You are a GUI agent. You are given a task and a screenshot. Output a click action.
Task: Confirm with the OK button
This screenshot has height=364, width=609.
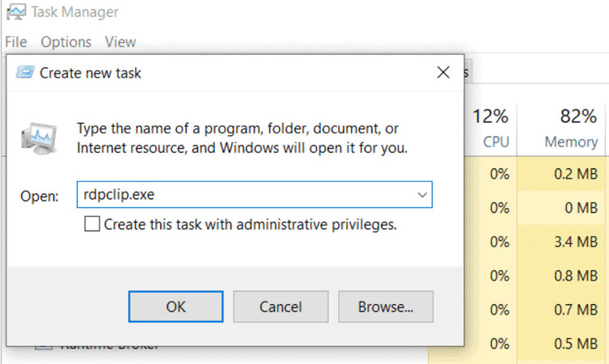[176, 307]
